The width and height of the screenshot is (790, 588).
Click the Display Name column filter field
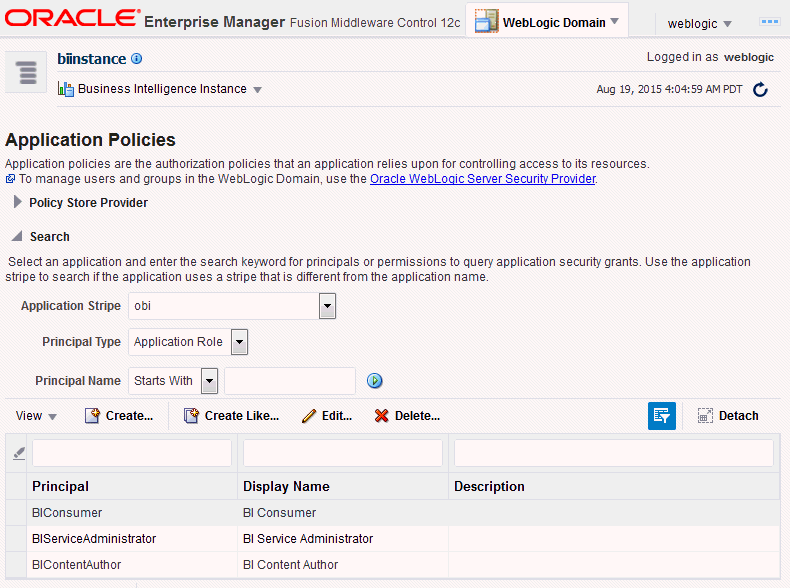click(343, 453)
